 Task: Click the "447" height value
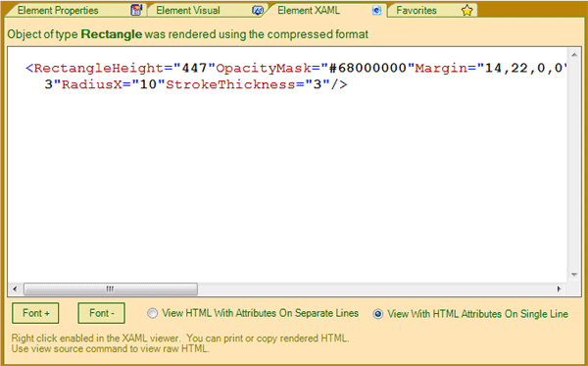[194, 68]
